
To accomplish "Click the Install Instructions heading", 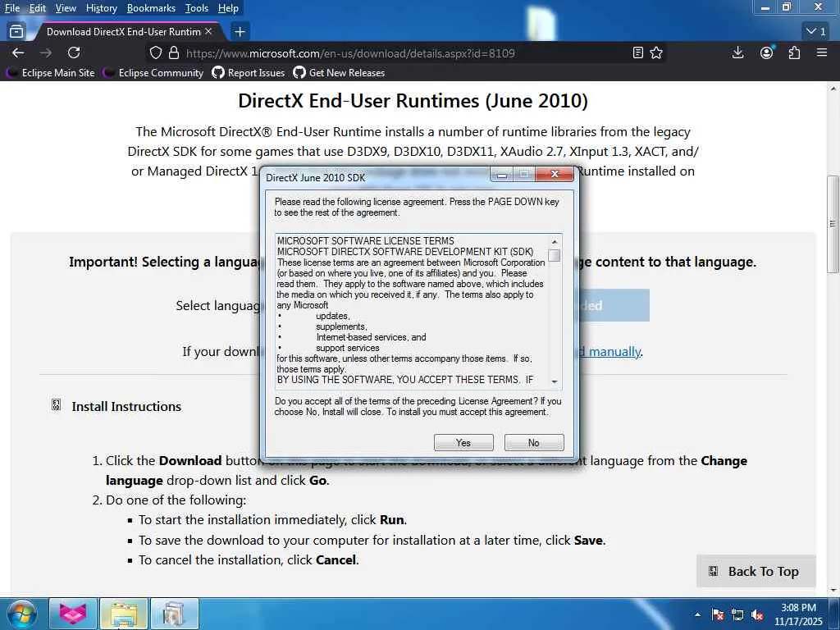I will [126, 407].
